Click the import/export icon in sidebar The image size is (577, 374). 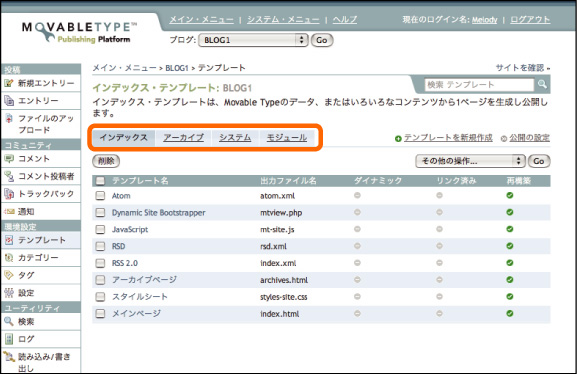click(9, 357)
